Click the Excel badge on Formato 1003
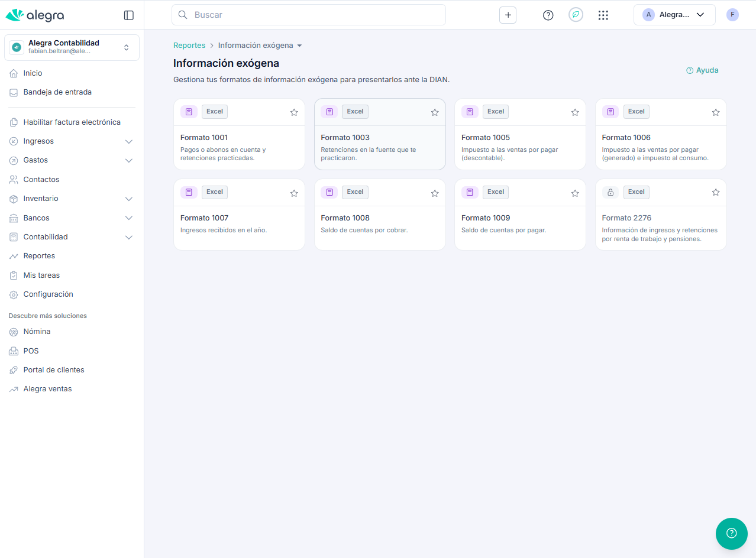 pos(355,111)
